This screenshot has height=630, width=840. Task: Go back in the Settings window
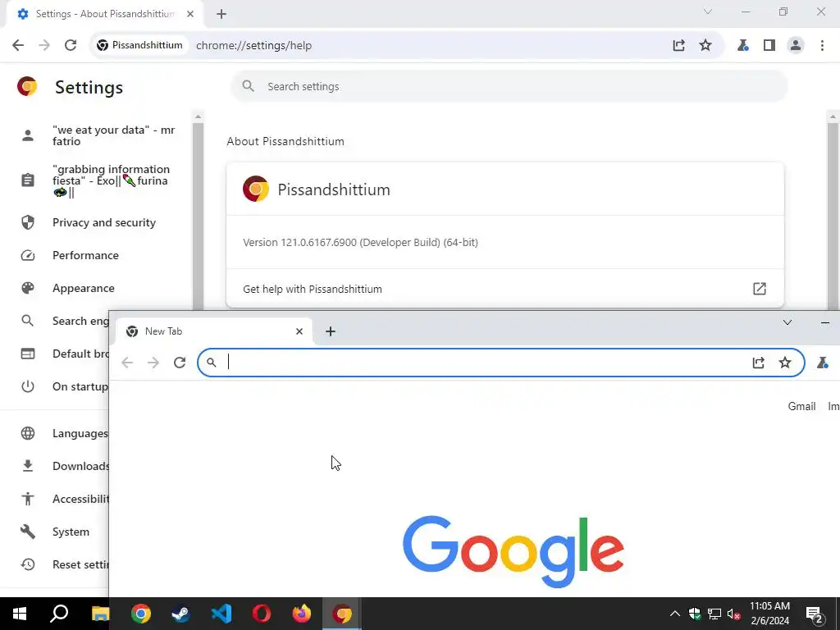(x=18, y=46)
